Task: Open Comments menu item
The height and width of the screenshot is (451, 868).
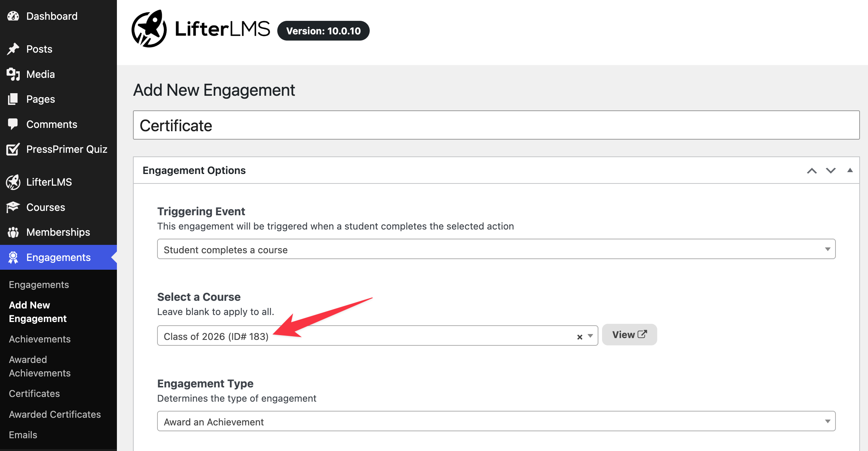Action: click(x=58, y=124)
